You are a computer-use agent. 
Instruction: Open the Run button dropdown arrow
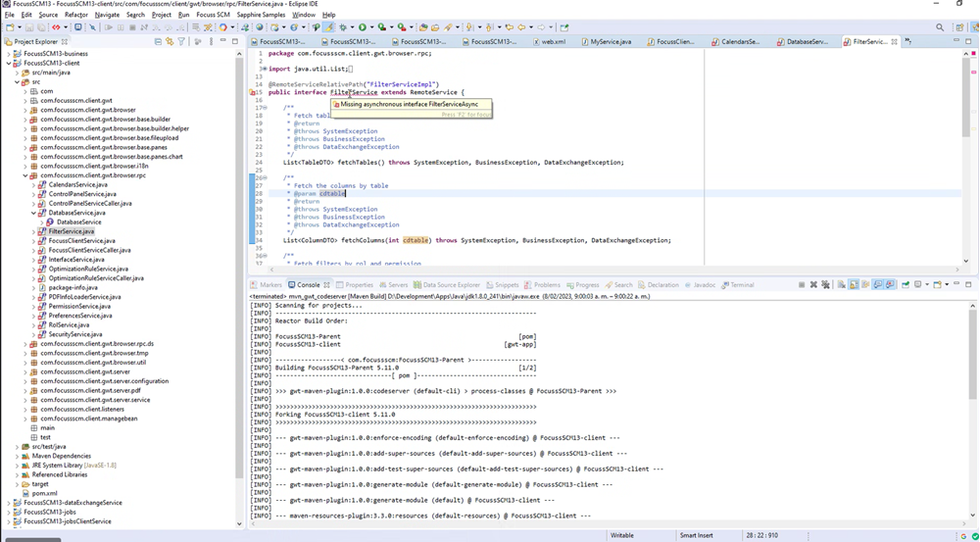pos(371,27)
